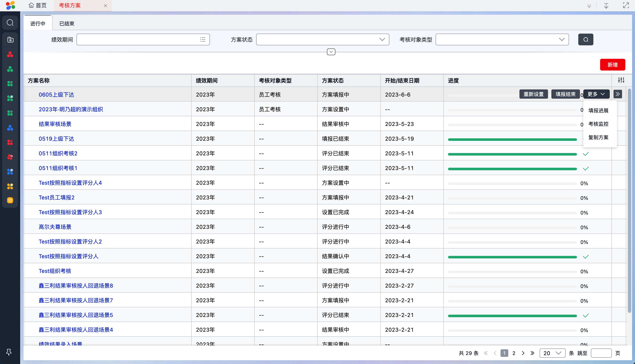
Task: Expand the filter panel chevron
Action: click(331, 52)
